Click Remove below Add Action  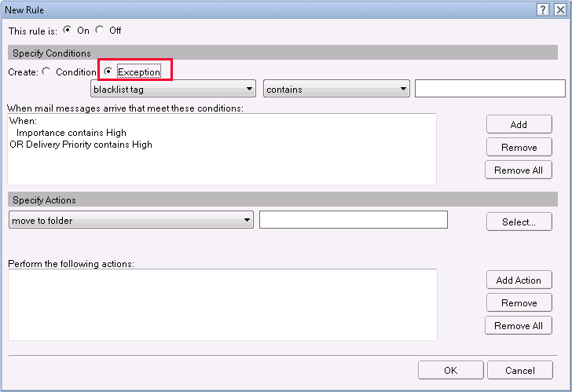coord(519,303)
